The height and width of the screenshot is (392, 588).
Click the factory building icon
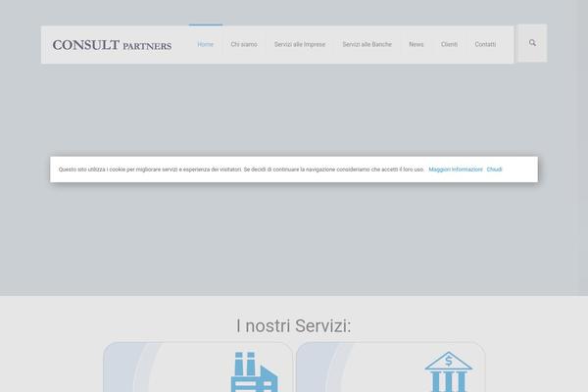click(x=255, y=371)
